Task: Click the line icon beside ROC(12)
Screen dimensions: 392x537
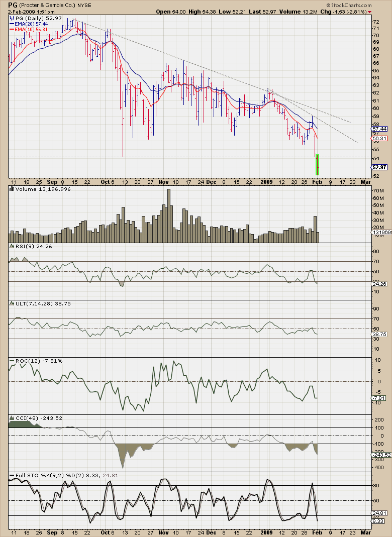Action: pos(12,361)
